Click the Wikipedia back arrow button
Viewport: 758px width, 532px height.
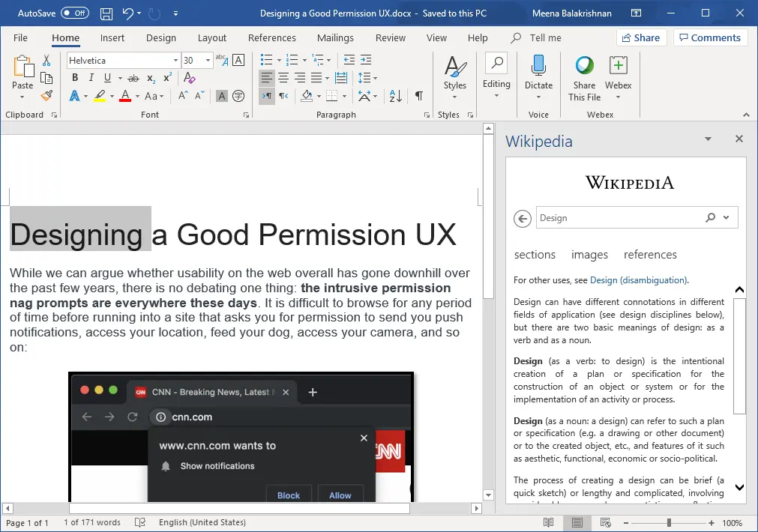(x=523, y=218)
